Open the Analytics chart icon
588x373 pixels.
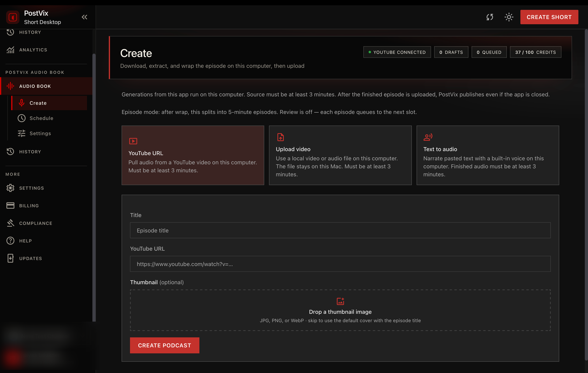(10, 50)
